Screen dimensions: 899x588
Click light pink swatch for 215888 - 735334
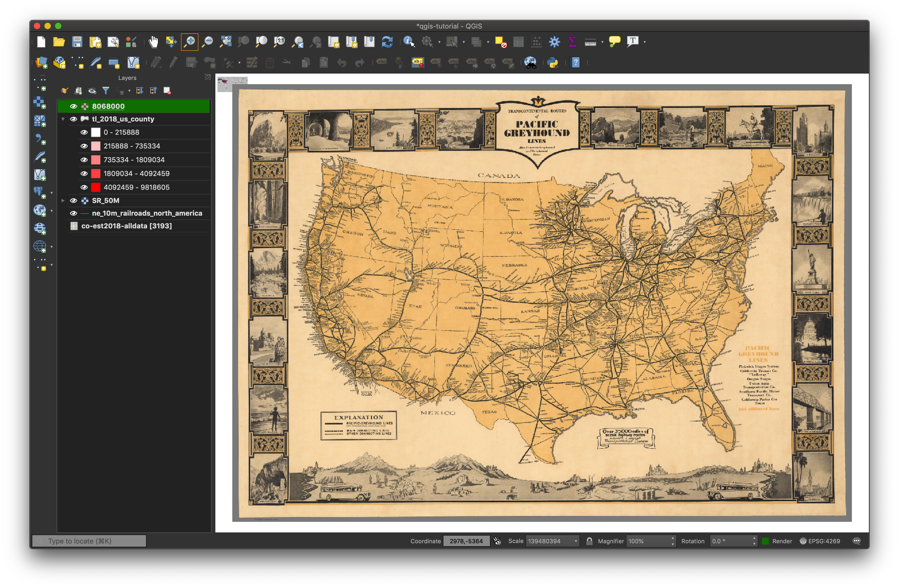point(96,146)
